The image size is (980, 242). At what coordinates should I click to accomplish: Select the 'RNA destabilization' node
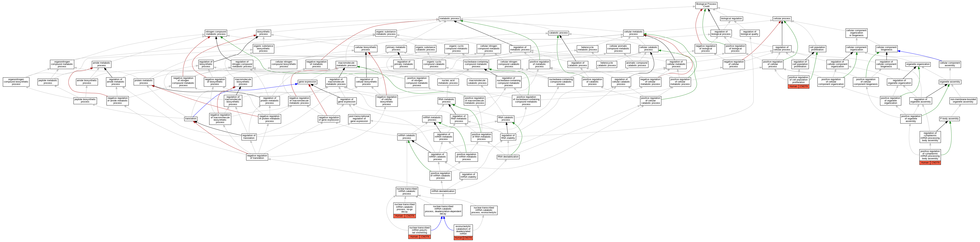click(508, 157)
